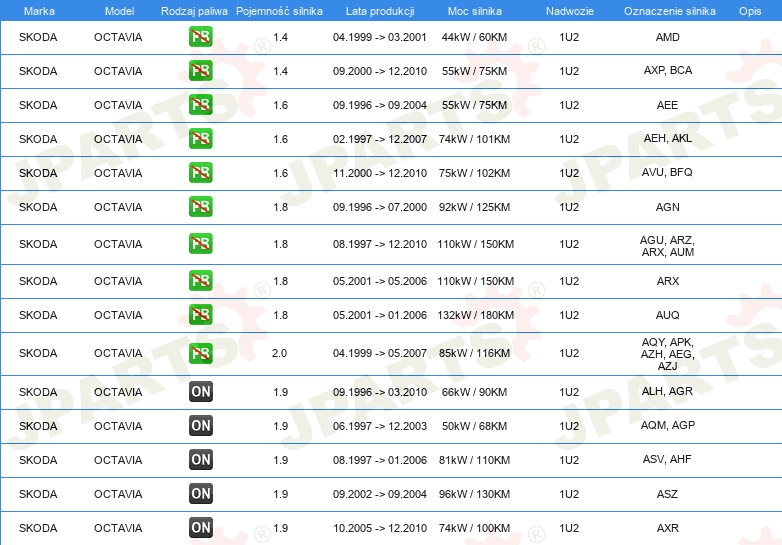Select the 132kW / 180KM power cell

[x=474, y=315]
